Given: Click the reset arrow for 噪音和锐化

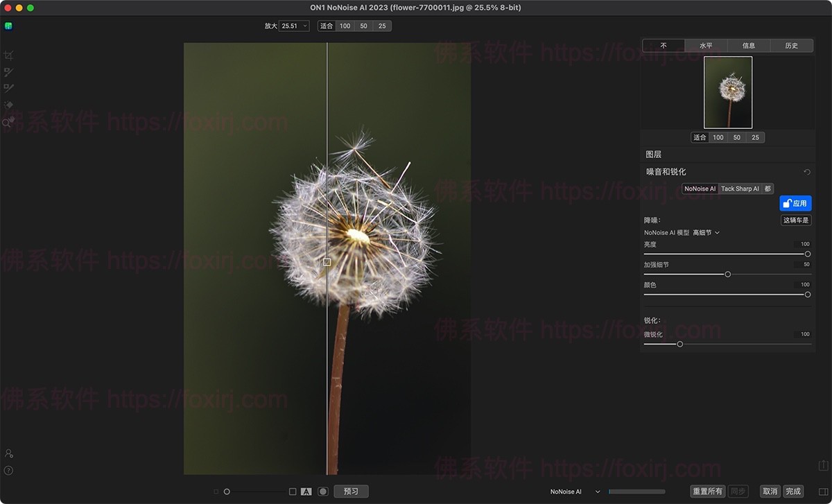Looking at the screenshot, I should 807,172.
